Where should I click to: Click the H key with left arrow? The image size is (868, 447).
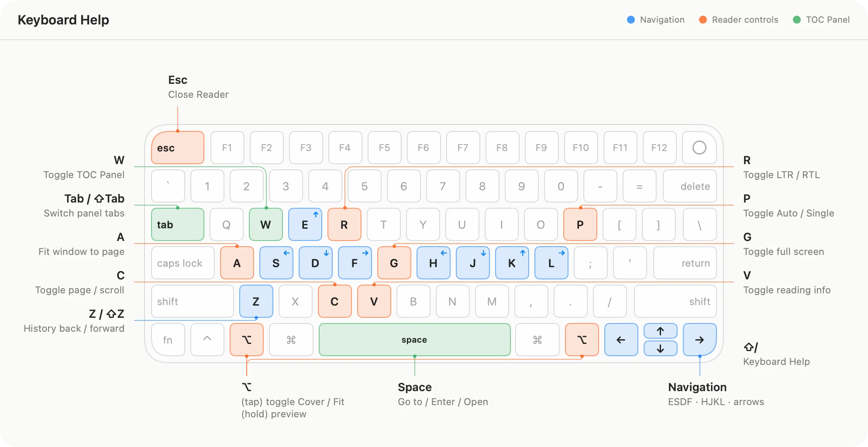[x=434, y=263]
